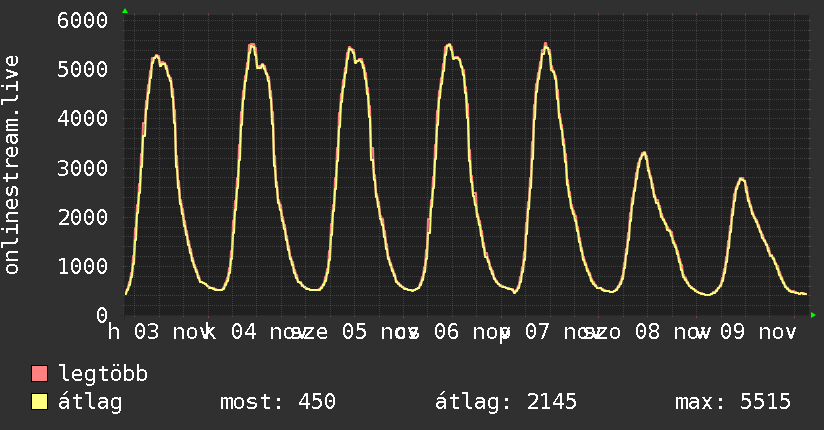824x430 pixels.
Task: Click the 1000 y-axis label
Action: (x=83, y=267)
